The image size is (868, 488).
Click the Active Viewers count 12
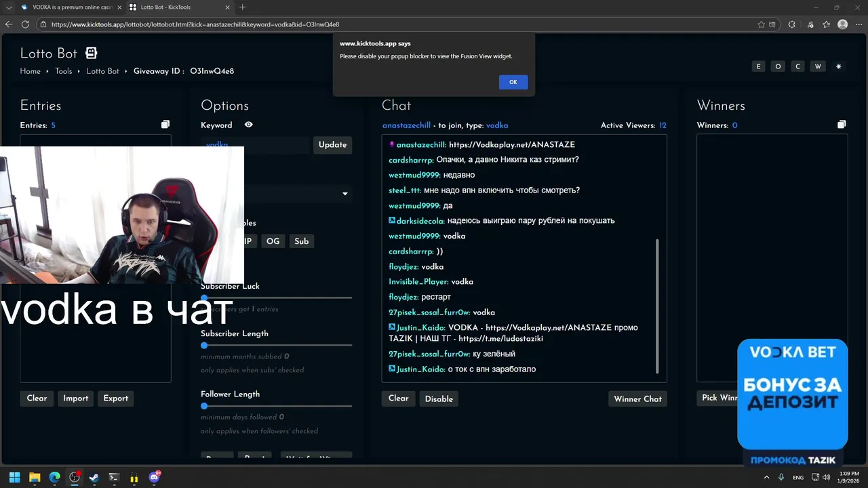[663, 125]
